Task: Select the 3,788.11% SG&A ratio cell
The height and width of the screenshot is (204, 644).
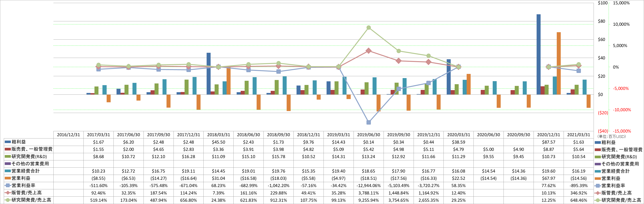Action: pyautogui.click(x=369, y=193)
